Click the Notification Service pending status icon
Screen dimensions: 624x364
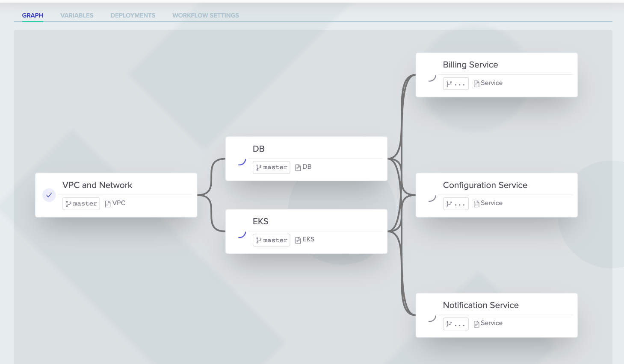(432, 318)
